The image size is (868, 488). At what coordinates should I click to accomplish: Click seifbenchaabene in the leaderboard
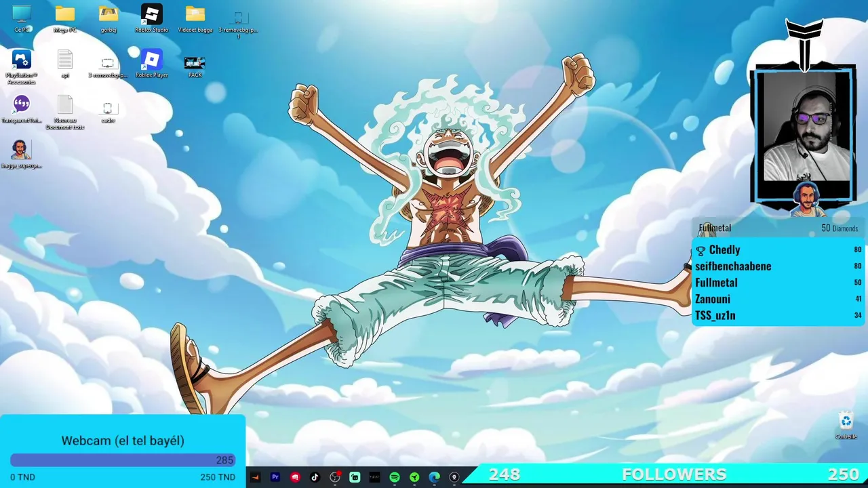(733, 266)
